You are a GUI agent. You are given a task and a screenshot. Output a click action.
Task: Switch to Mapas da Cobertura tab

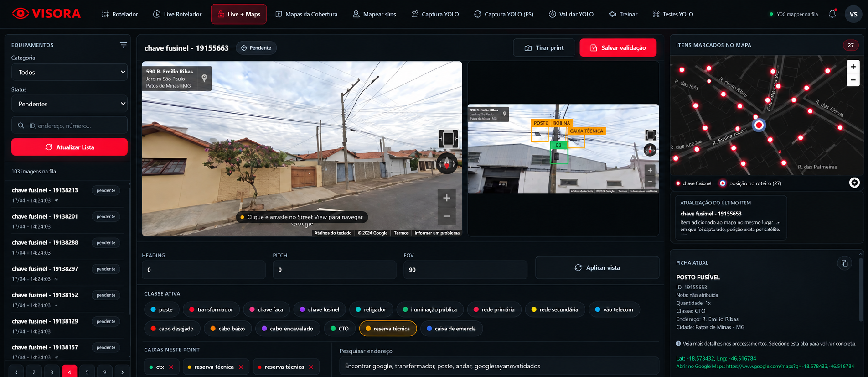307,14
